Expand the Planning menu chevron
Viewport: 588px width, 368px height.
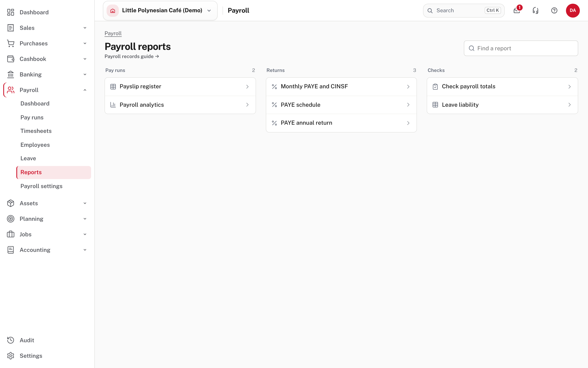85,219
